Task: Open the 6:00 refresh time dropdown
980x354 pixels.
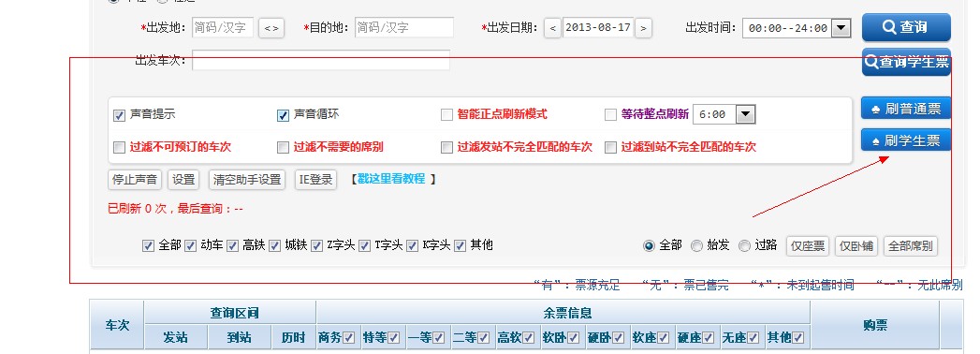Action: pos(724,114)
